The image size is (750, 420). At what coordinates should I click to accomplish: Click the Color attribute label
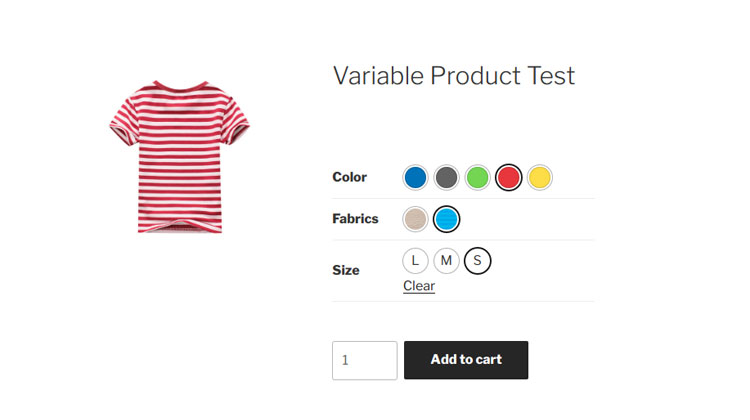349,178
